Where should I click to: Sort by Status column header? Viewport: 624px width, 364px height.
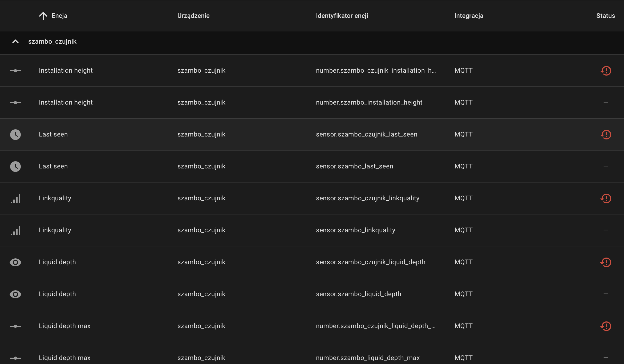605,16
